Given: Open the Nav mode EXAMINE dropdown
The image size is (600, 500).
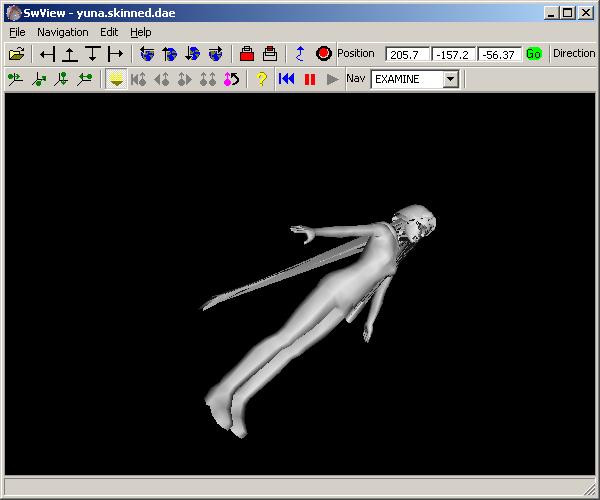Looking at the screenshot, I should coord(450,79).
